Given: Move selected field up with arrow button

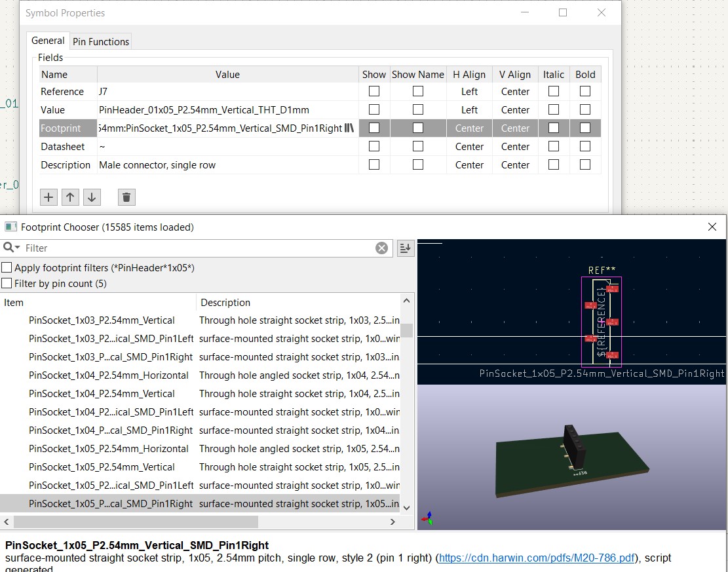Looking at the screenshot, I should (x=70, y=197).
